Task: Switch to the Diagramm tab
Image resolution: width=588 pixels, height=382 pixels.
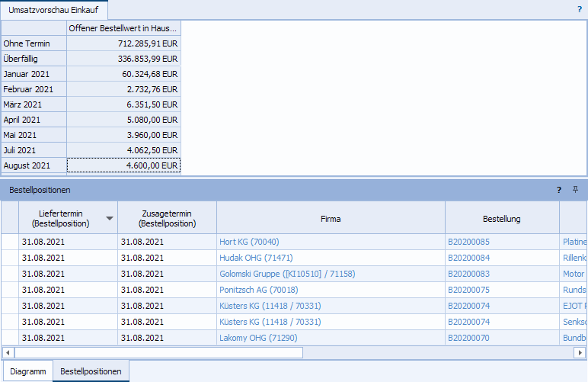Action: (x=27, y=372)
